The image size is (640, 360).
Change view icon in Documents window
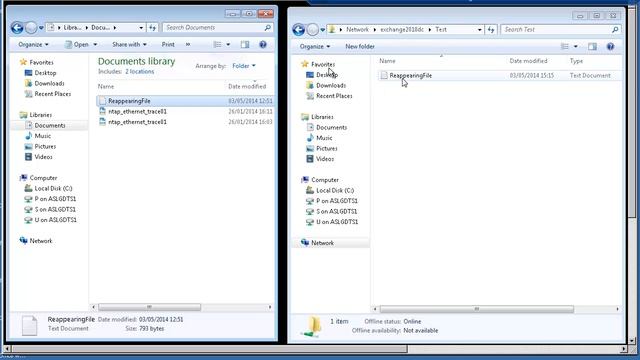tap(218, 44)
